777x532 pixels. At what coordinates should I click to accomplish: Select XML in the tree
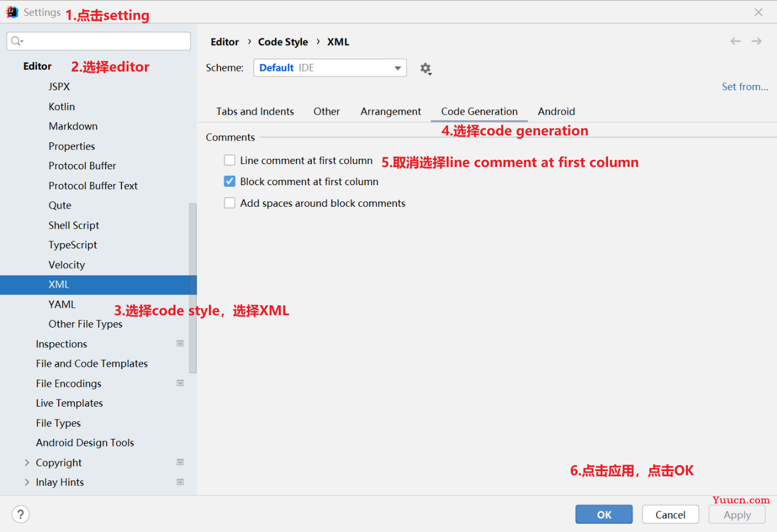[x=99, y=285]
